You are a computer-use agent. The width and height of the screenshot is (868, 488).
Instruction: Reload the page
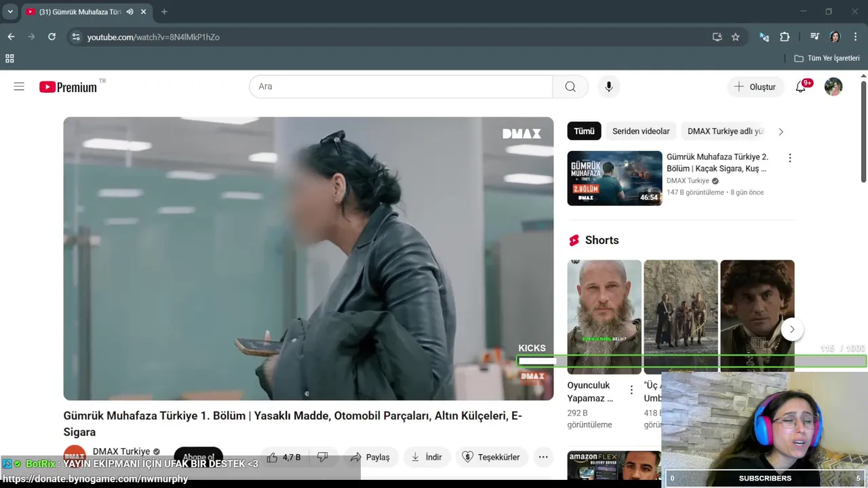(52, 37)
